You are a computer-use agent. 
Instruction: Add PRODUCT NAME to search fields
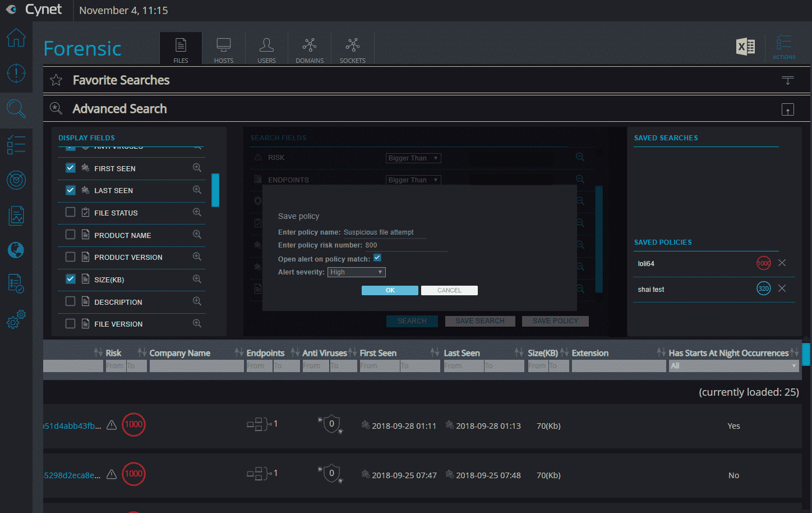197,234
